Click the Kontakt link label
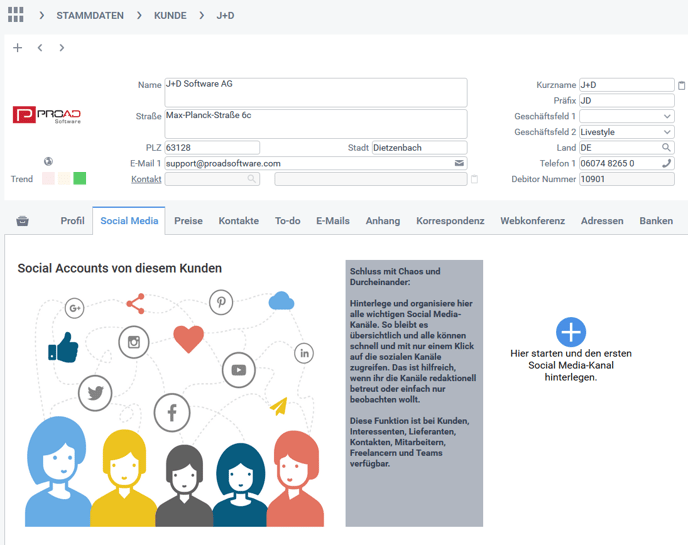Screen dimensions: 688x545 coord(146,179)
